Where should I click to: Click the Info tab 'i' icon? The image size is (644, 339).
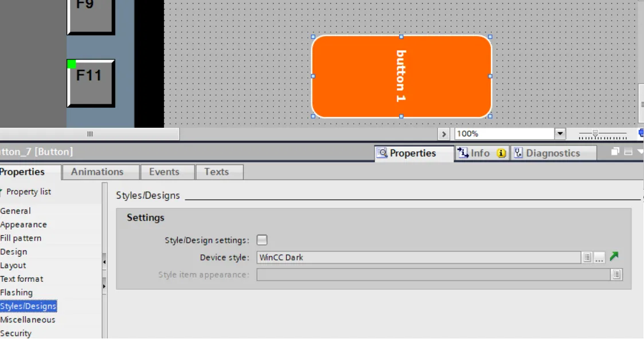coord(463,153)
